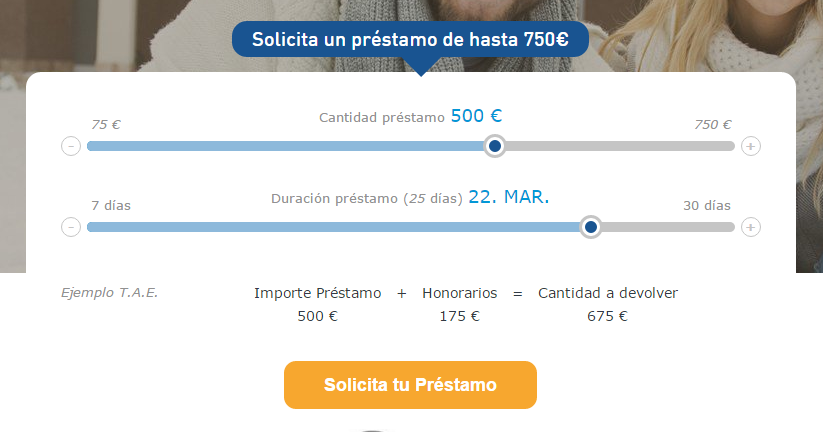Viewport: 823px width, 432px height.
Task: Select the 500 € loan amount value
Action: click(x=476, y=116)
